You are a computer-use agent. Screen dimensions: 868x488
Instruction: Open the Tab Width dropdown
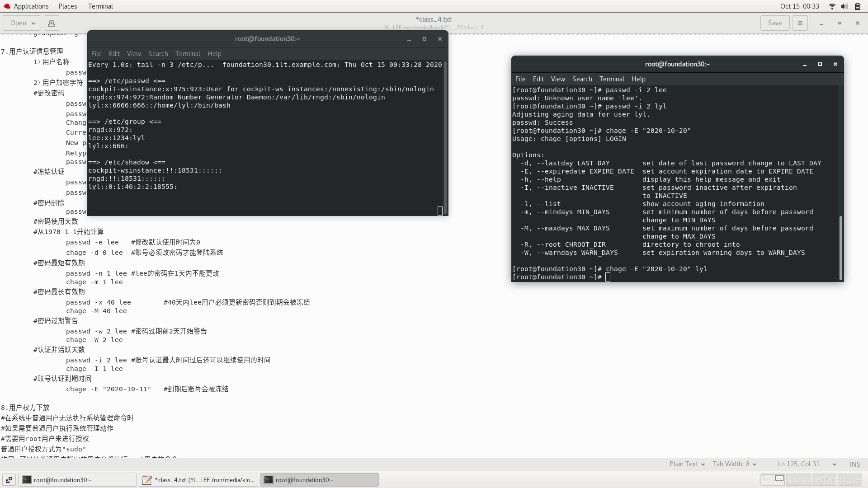tap(734, 464)
